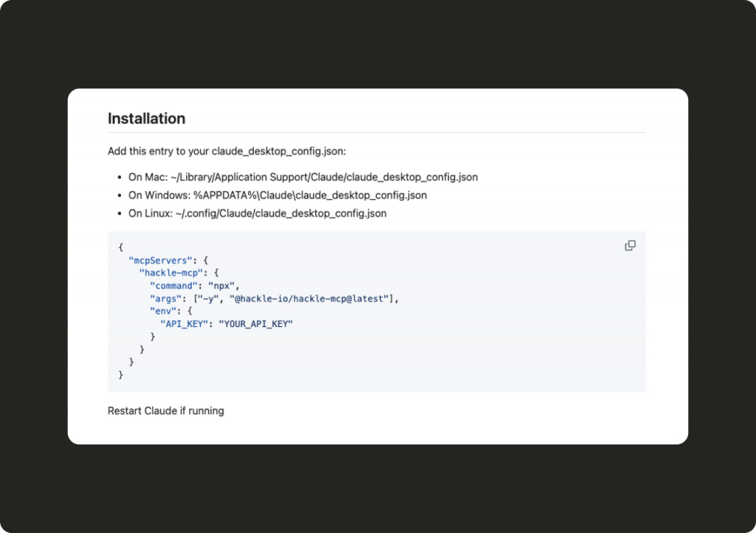Screen dimensions: 756x533
Task: Click the "Restart Claude if running" text
Action: point(165,410)
